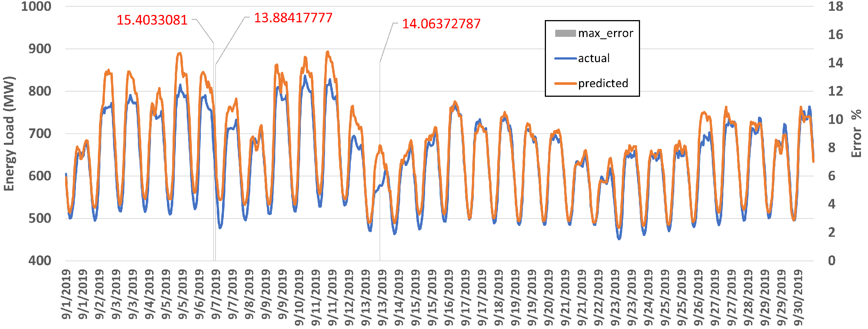Click the 500 tick on the left axis
Screen dimensions: 868x329
coord(40,218)
